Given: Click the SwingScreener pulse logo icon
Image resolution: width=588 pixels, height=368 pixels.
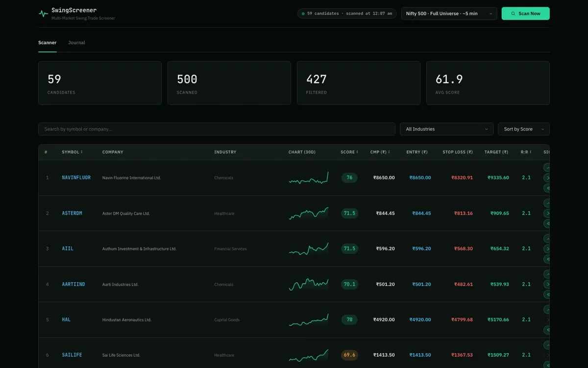Looking at the screenshot, I should click(43, 14).
